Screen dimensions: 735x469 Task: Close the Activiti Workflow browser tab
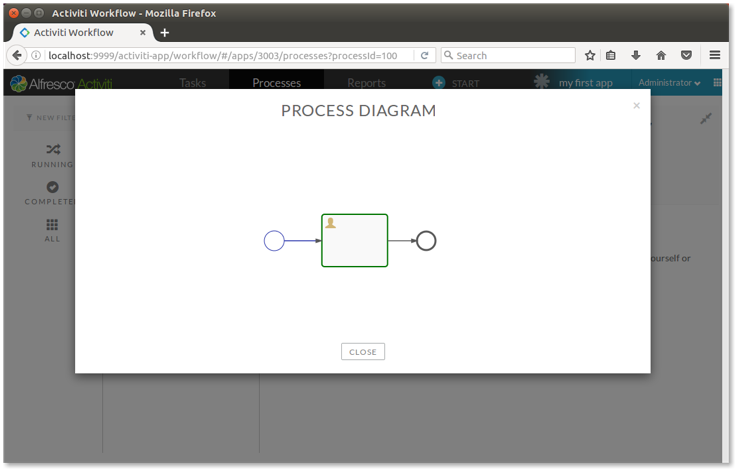(143, 32)
